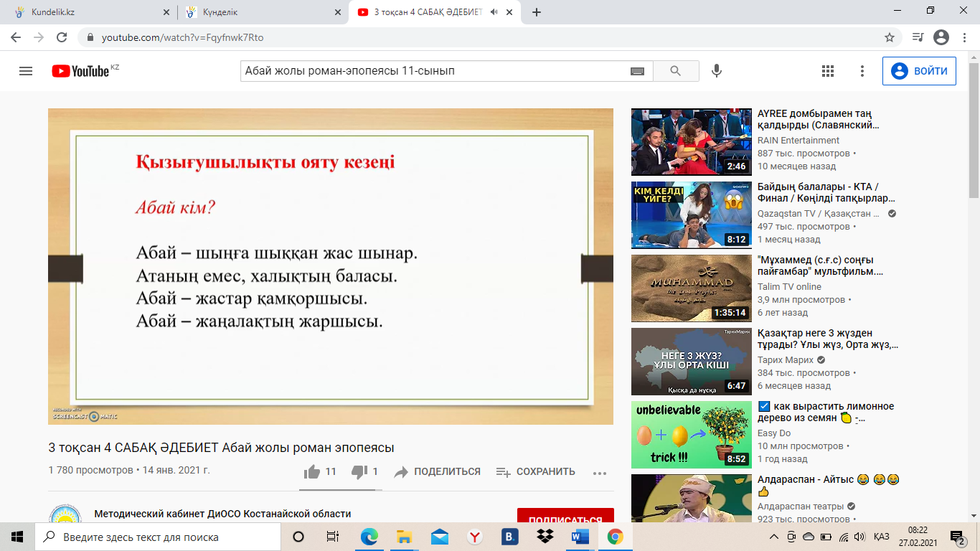980x551 pixels.
Task: Switch to the Күнделік tab
Action: 262,12
